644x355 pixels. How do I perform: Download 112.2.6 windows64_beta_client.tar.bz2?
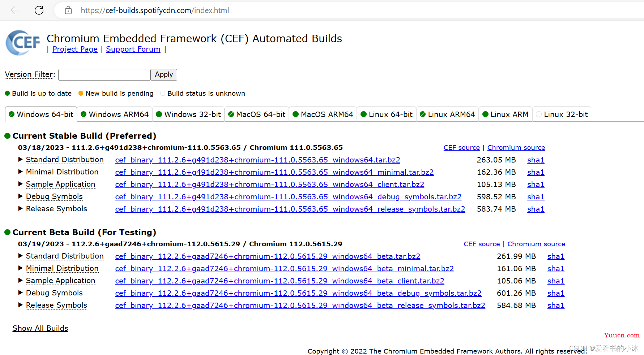tap(280, 281)
